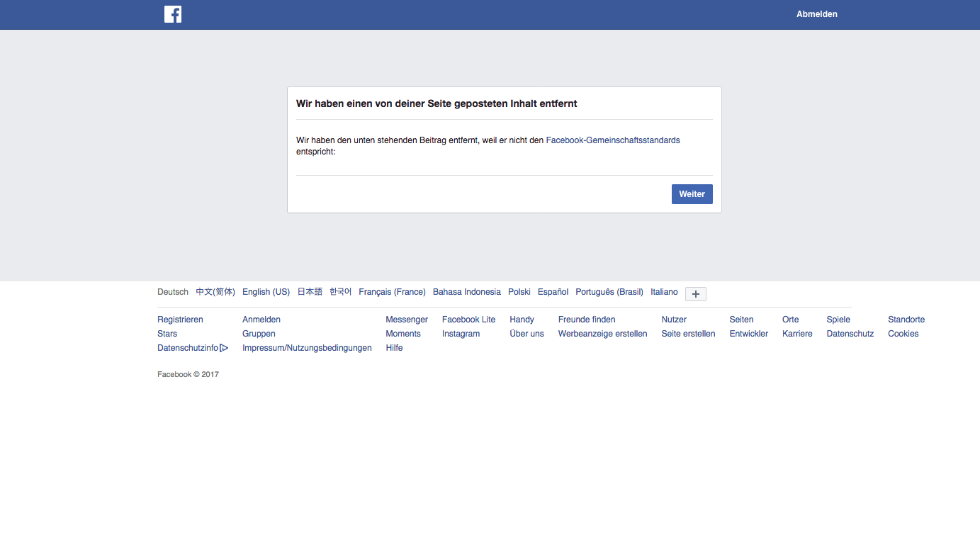Image resolution: width=980 pixels, height=535 pixels.
Task: Open Handy footer link
Action: click(522, 320)
